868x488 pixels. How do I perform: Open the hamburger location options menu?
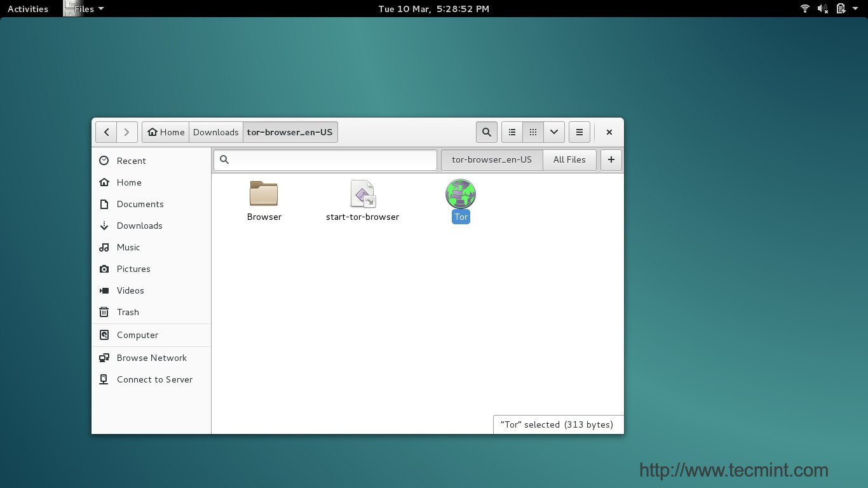579,132
